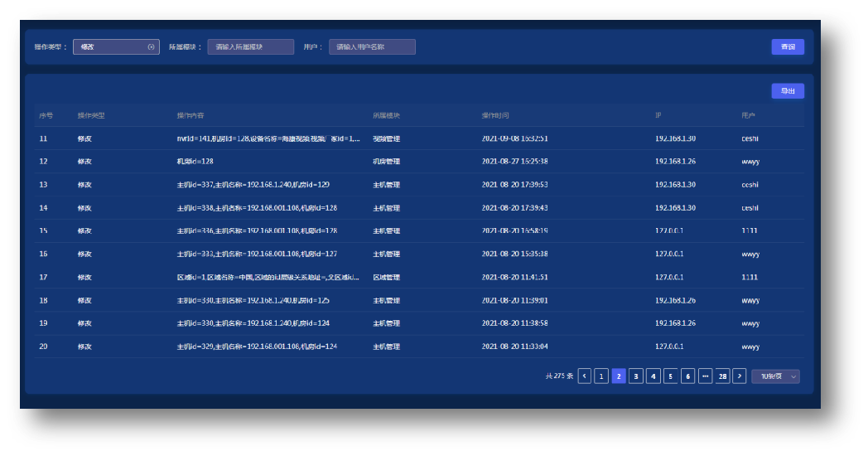
Task: Focus the 用户 name input field
Action: point(372,47)
